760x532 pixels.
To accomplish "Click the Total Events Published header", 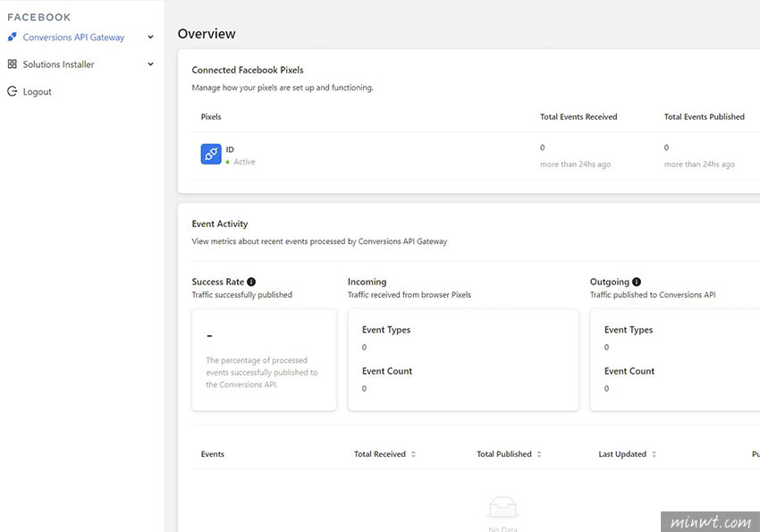I will [x=705, y=117].
